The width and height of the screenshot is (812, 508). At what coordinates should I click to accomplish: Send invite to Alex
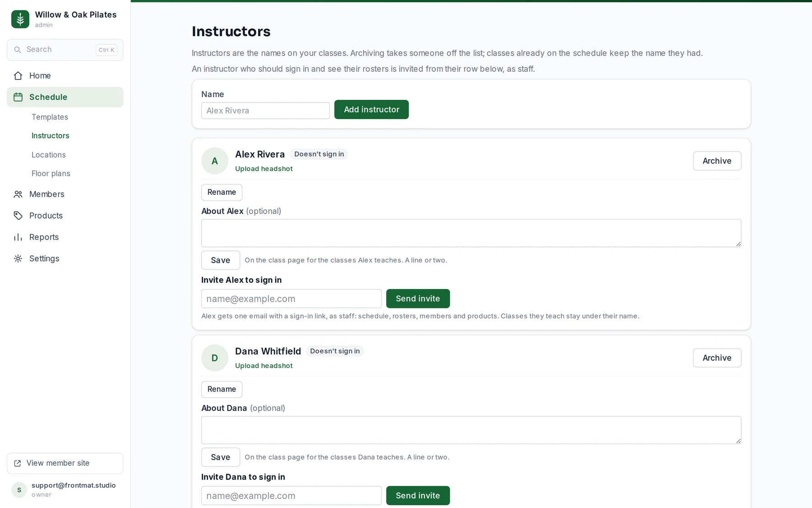tap(418, 298)
